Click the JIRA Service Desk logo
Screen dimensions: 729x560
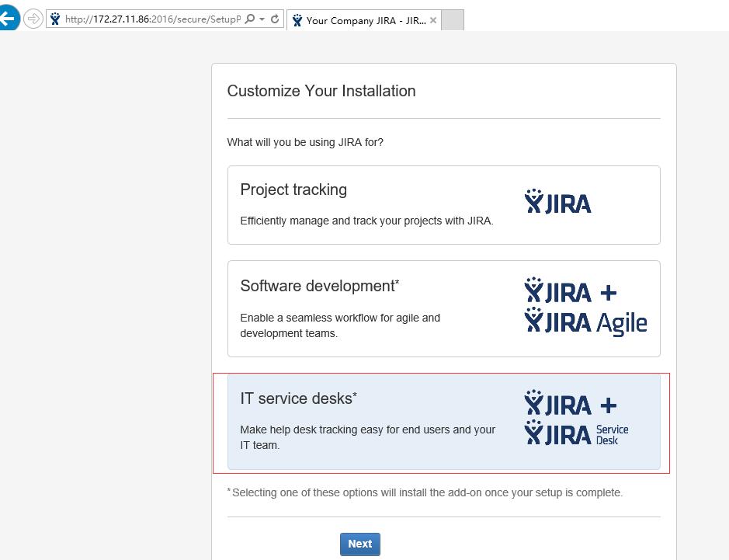(x=576, y=433)
